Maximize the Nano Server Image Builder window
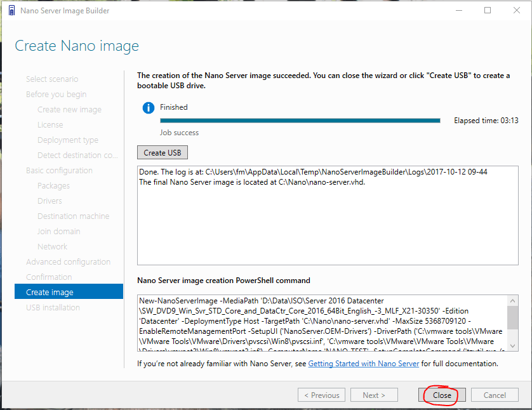This screenshot has width=532, height=410. point(488,11)
